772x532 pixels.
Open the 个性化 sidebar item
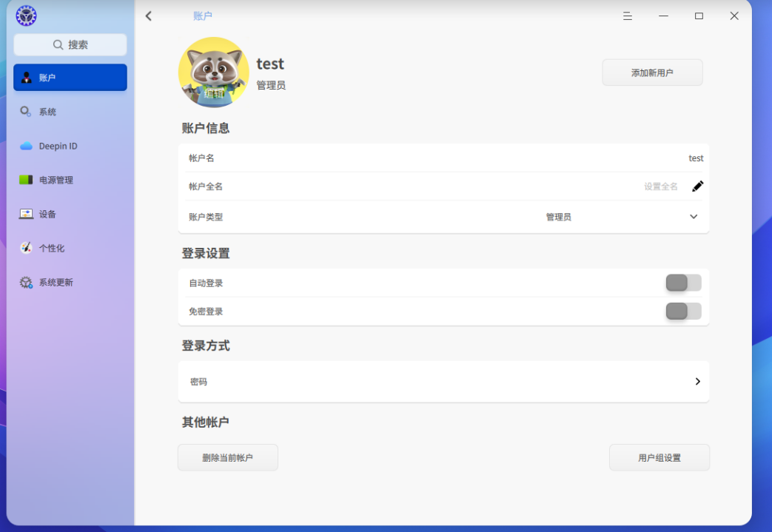(x=70, y=248)
